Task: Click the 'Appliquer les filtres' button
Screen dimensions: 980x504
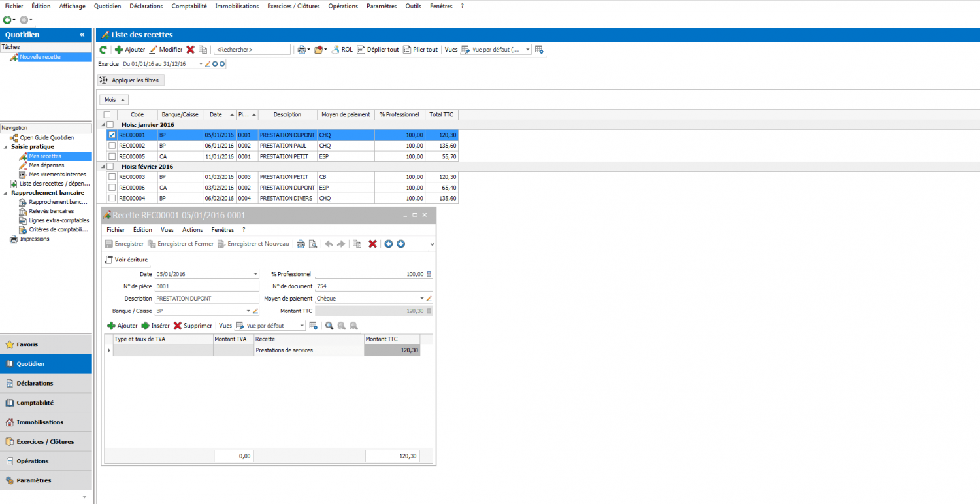Action: pos(132,80)
